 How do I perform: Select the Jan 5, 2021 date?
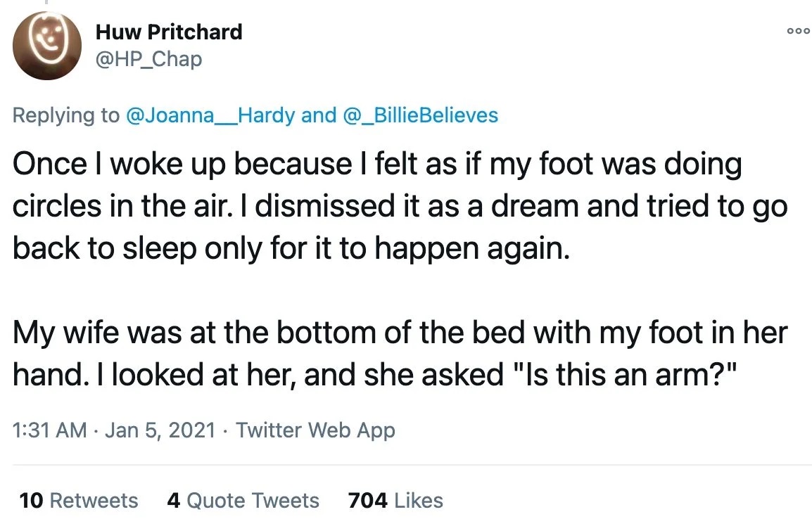[160, 430]
